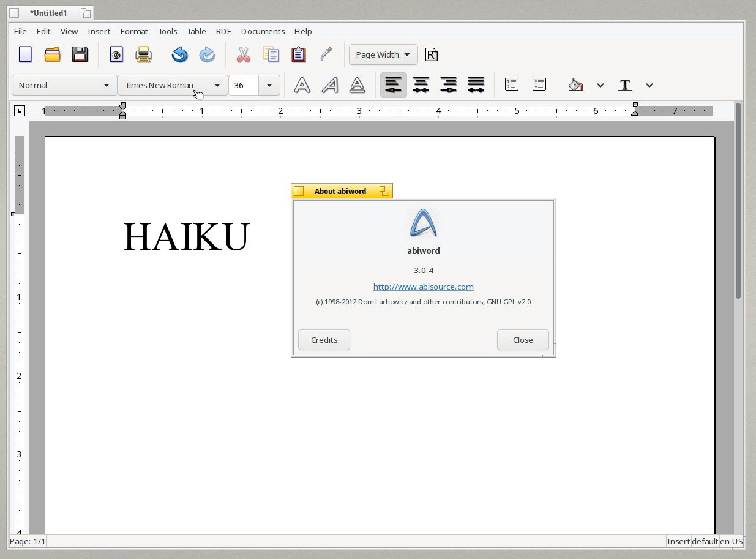The height and width of the screenshot is (559, 756).
Task: Save the document with floppy disk icon
Action: tap(80, 54)
